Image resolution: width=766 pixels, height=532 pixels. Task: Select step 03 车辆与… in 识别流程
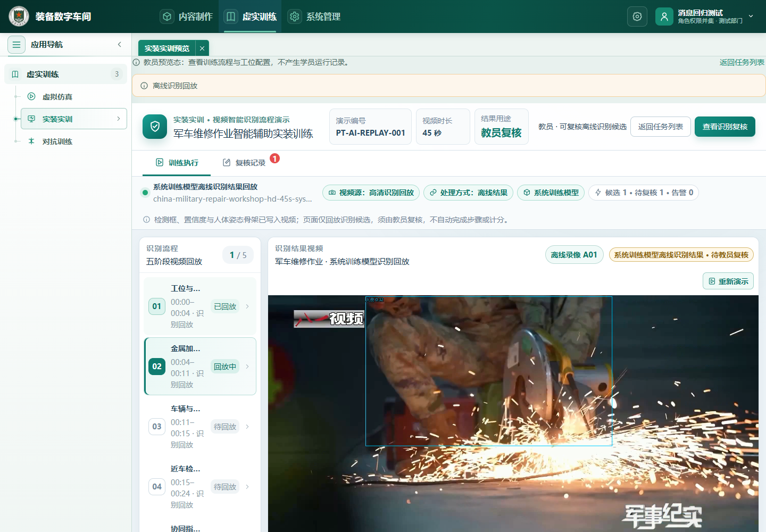point(200,426)
